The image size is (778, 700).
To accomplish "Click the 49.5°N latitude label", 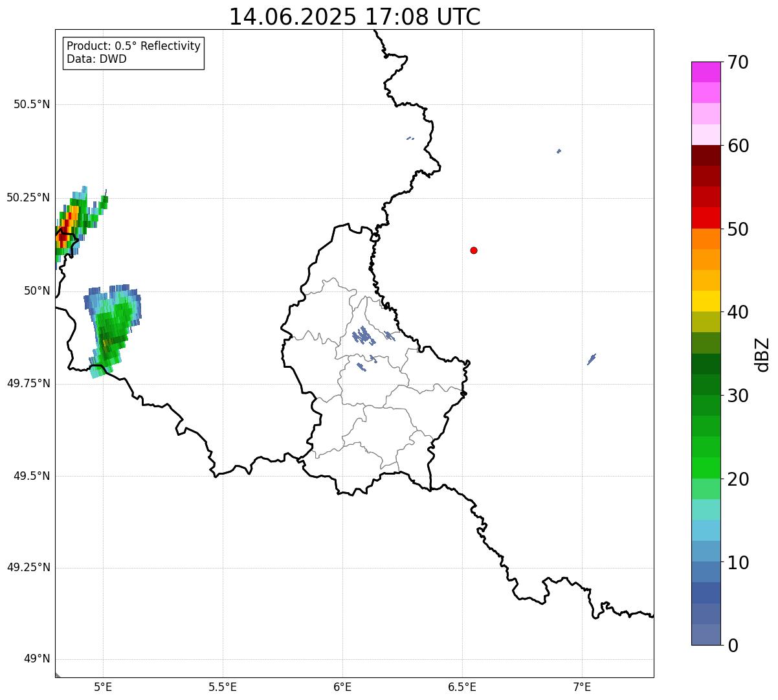I will (32, 476).
